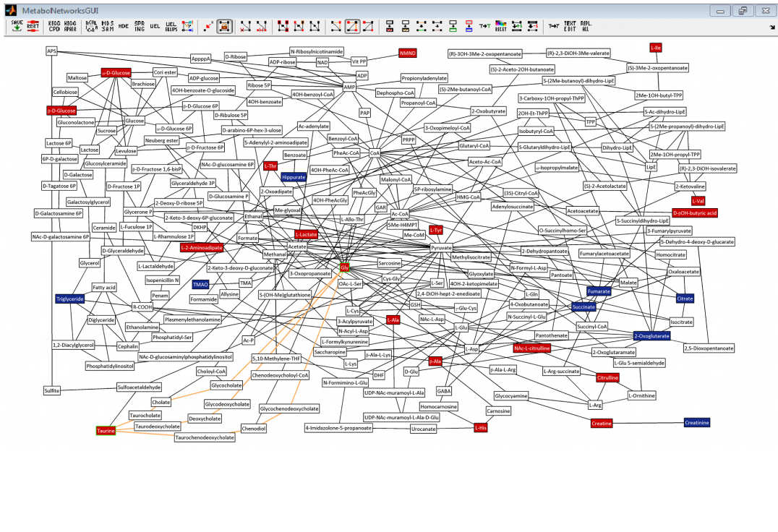Select the Taurine node
This screenshot has height=532, width=778.
pos(106,431)
